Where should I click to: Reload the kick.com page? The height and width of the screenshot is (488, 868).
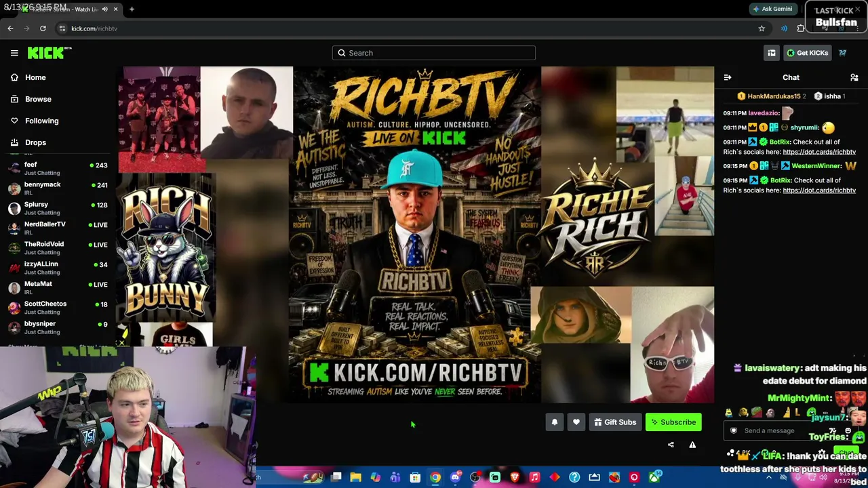point(43,28)
